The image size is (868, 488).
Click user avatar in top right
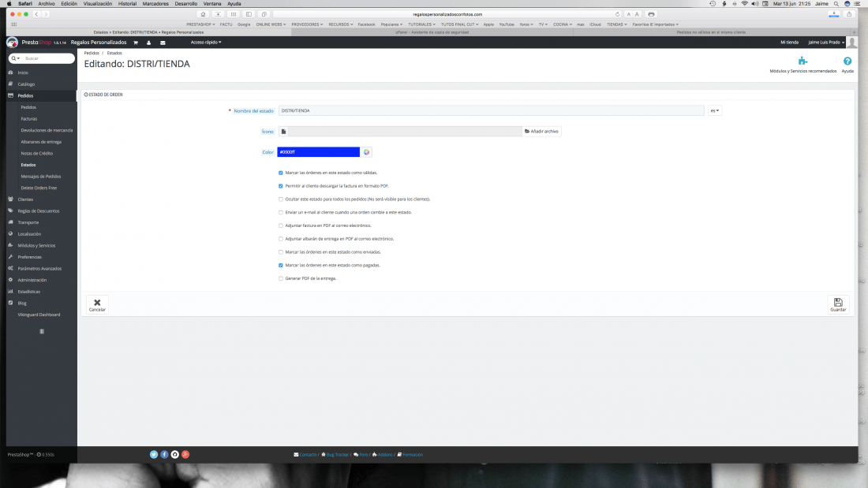pyautogui.click(x=852, y=43)
